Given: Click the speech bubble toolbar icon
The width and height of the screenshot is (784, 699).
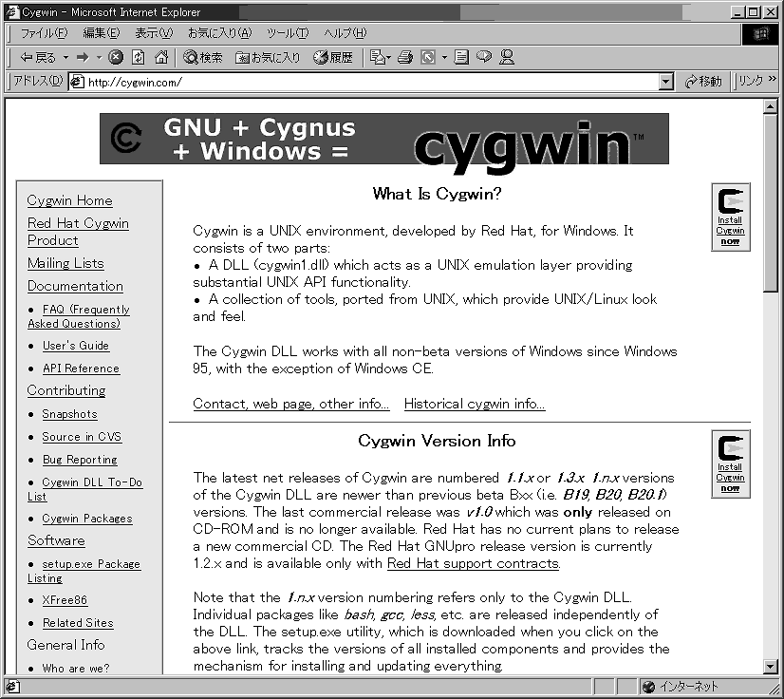Looking at the screenshot, I should pos(484,58).
